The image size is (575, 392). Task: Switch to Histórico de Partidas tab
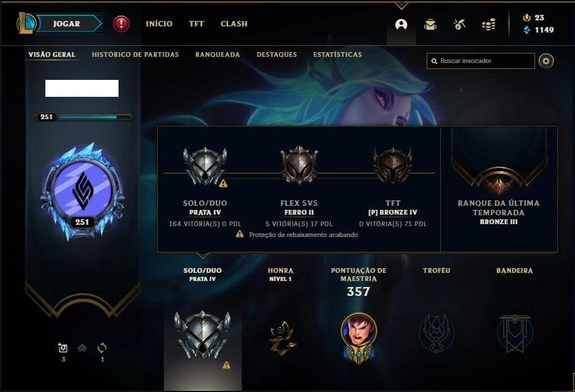pyautogui.click(x=135, y=54)
